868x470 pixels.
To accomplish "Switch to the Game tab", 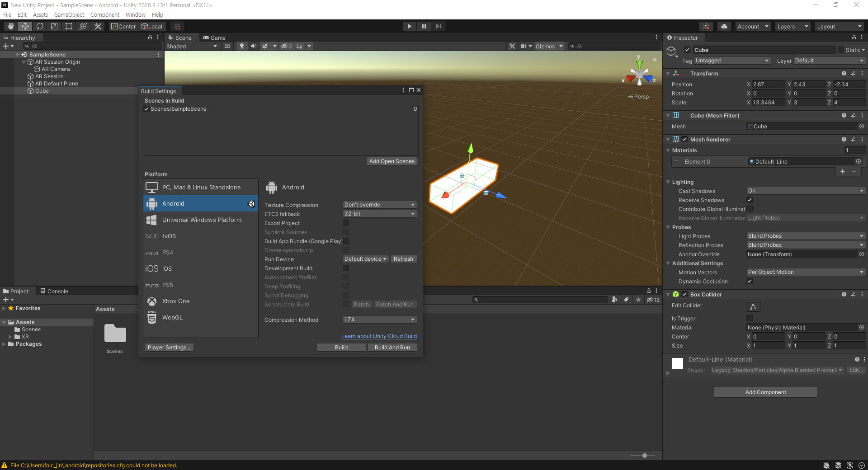I will [x=214, y=38].
